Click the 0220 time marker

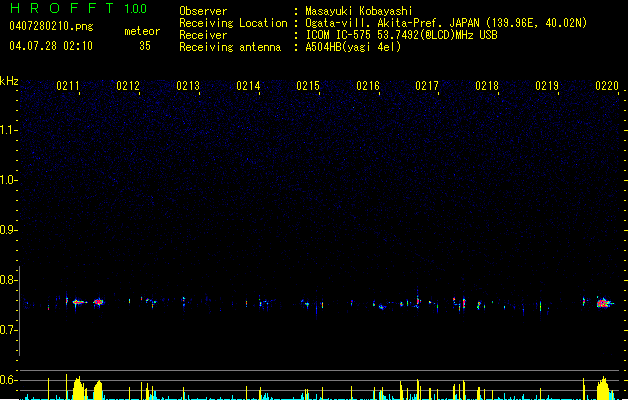[607, 86]
